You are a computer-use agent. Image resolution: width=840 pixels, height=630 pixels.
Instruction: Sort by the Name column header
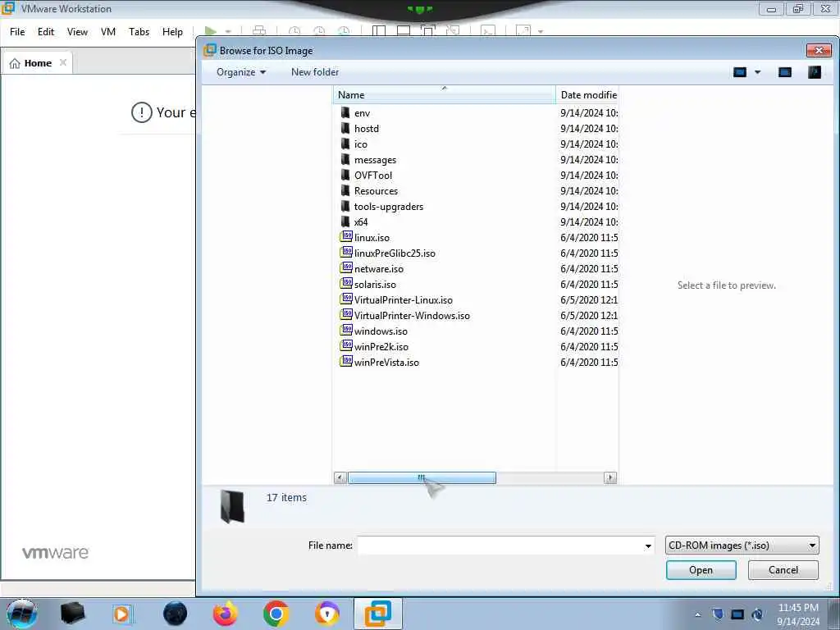[x=444, y=95]
